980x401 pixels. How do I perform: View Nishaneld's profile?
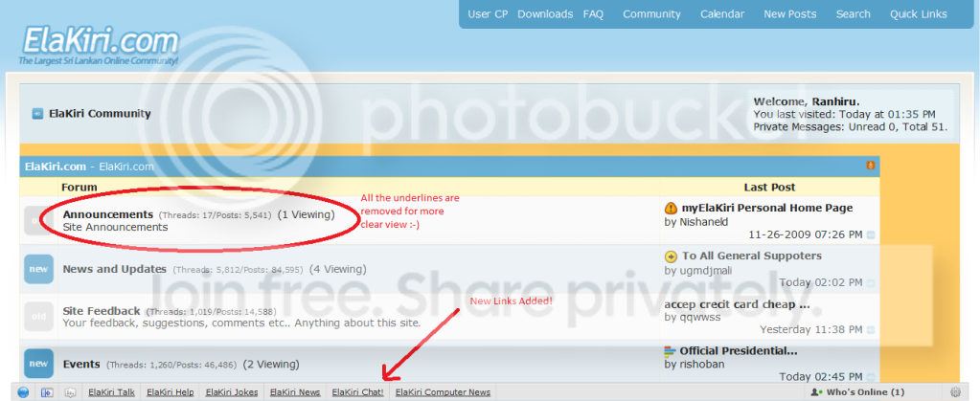coord(703,222)
